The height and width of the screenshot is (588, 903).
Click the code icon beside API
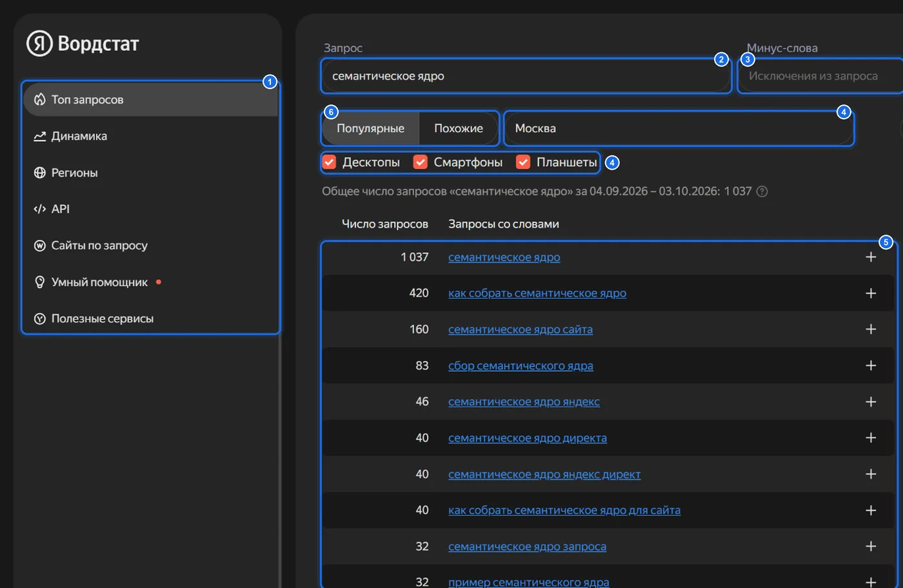pos(40,209)
